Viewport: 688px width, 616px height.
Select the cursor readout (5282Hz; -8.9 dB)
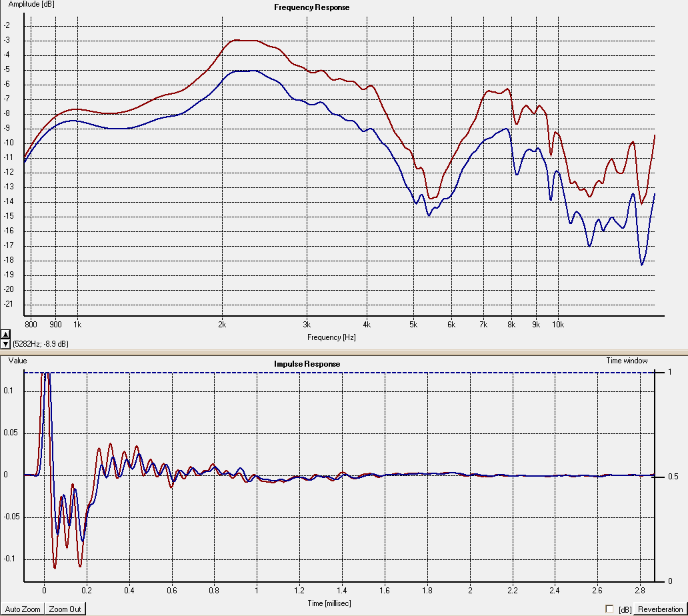[x=41, y=344]
